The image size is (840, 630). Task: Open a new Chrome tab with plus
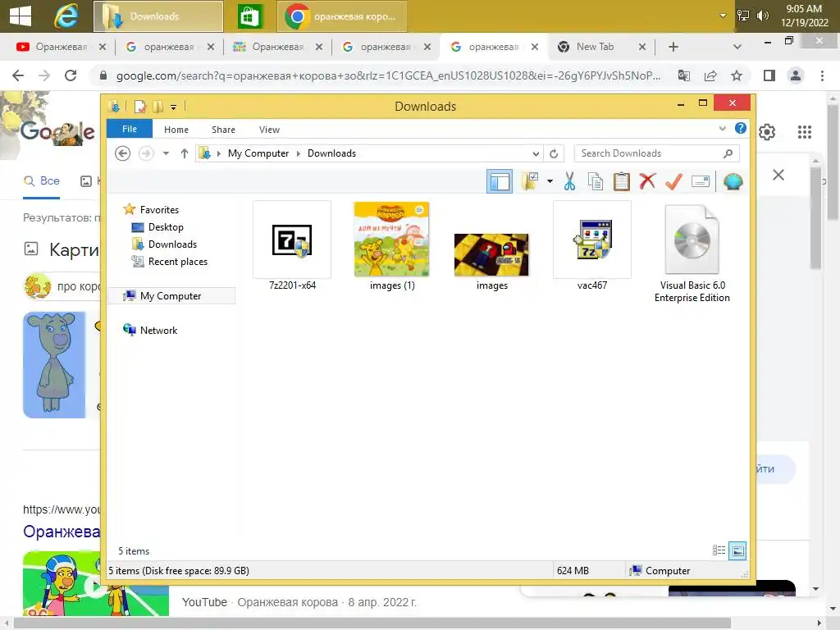673,47
